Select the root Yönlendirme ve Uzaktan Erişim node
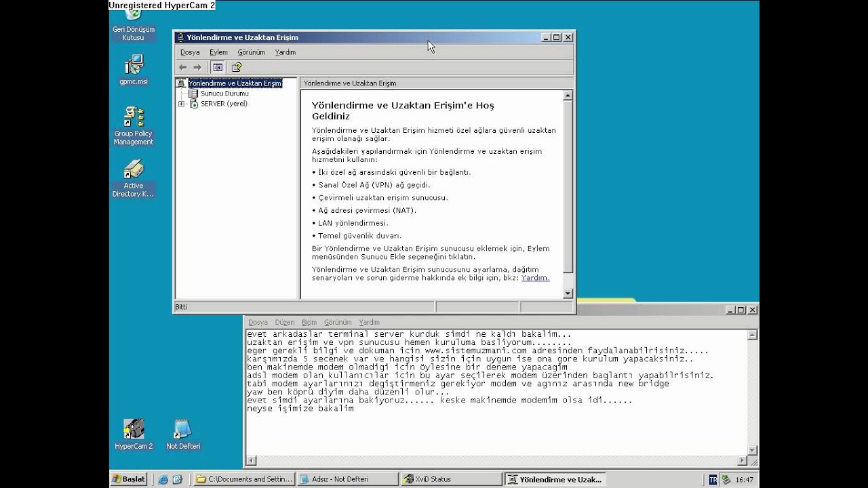The width and height of the screenshot is (868, 488). [x=235, y=83]
